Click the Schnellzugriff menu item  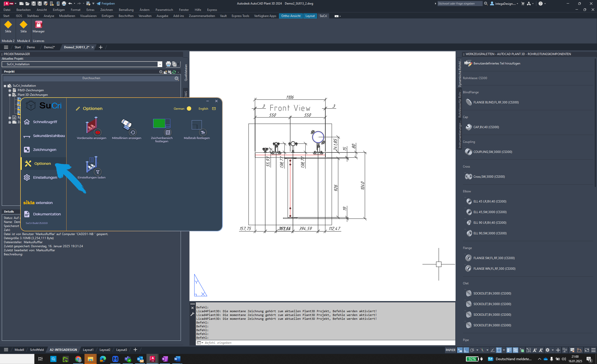[x=45, y=122]
